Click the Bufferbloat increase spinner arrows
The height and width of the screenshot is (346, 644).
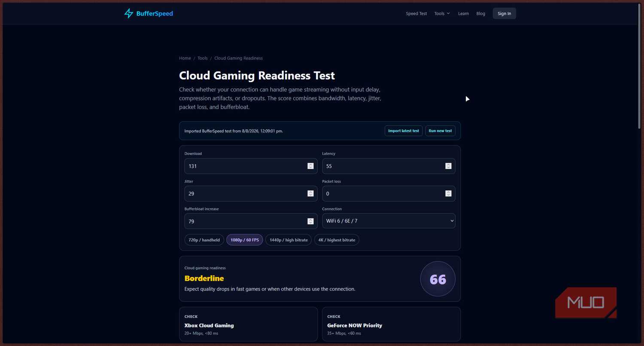[x=310, y=222]
